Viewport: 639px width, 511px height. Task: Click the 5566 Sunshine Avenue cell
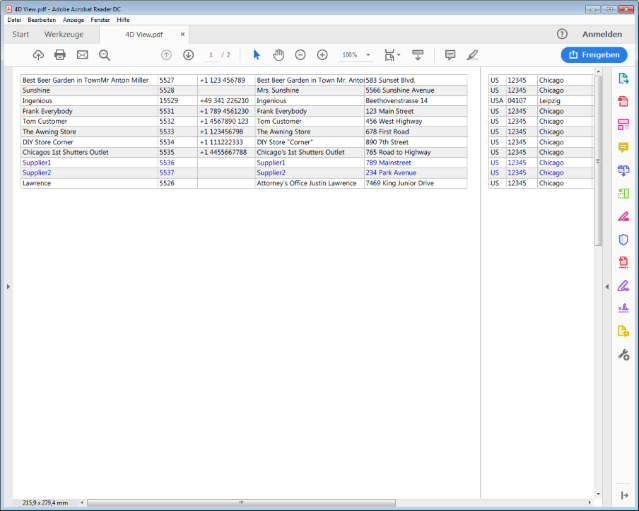click(416, 90)
